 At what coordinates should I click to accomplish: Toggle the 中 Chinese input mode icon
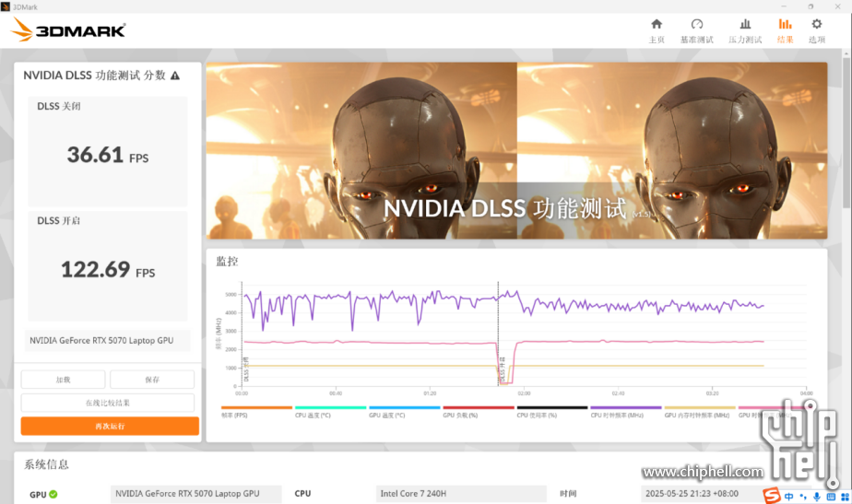click(789, 497)
